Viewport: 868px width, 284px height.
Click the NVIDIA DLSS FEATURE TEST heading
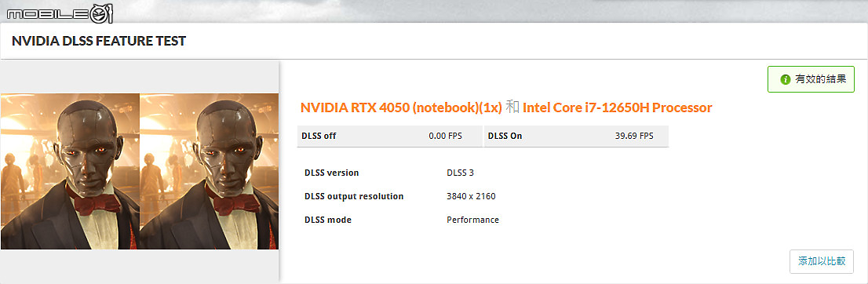[x=99, y=41]
